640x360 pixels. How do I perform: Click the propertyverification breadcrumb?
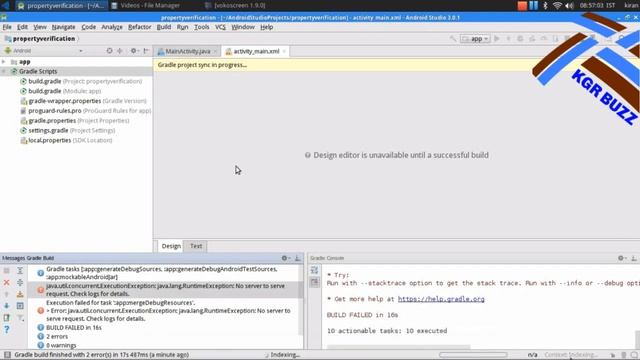(40, 38)
